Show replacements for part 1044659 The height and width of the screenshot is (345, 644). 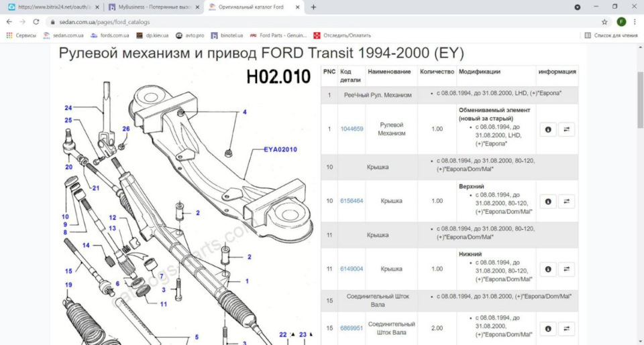566,129
